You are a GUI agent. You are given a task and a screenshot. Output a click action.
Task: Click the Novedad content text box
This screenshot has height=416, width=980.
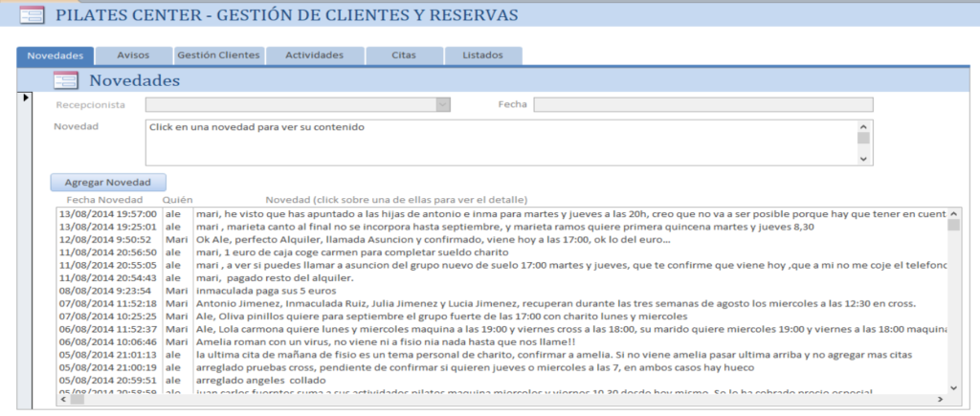(500, 142)
